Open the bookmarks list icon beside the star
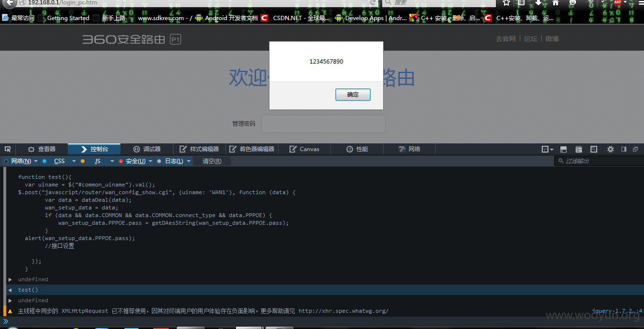Viewport: 644px width, 329px height. 521,2
